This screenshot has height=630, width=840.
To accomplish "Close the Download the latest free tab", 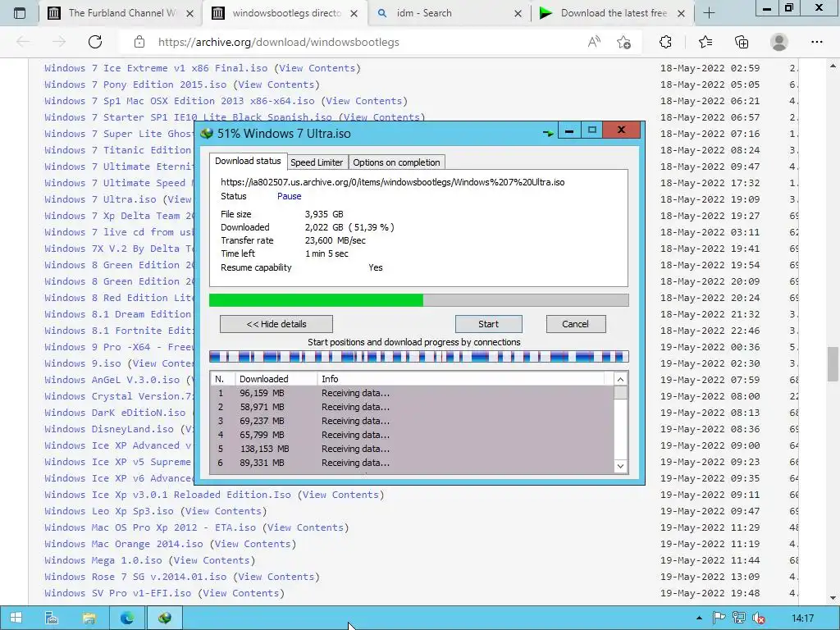I will [x=681, y=13].
